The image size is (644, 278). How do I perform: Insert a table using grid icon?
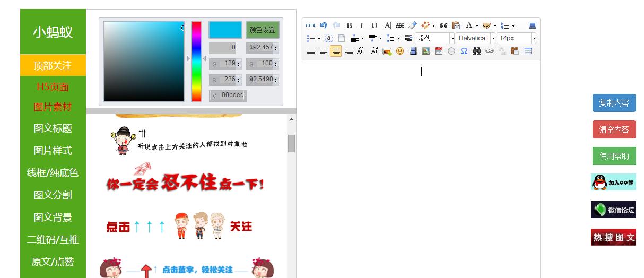tap(528, 51)
